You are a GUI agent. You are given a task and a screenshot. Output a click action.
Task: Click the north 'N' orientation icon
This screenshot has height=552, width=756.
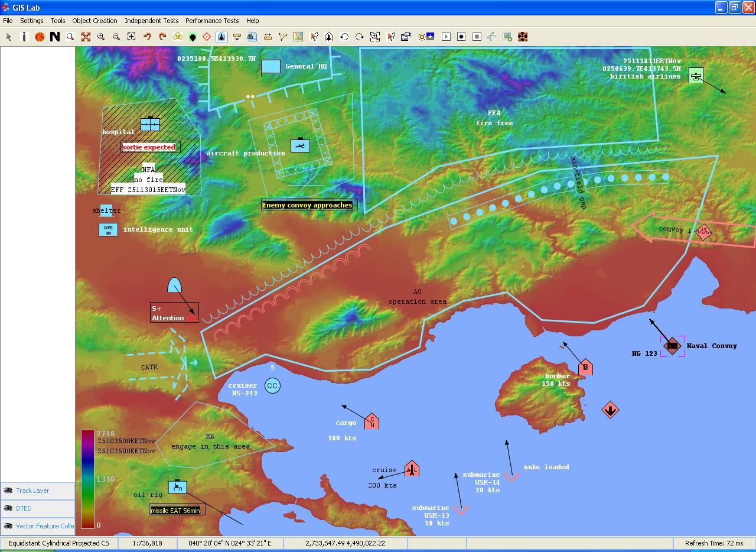[x=55, y=37]
